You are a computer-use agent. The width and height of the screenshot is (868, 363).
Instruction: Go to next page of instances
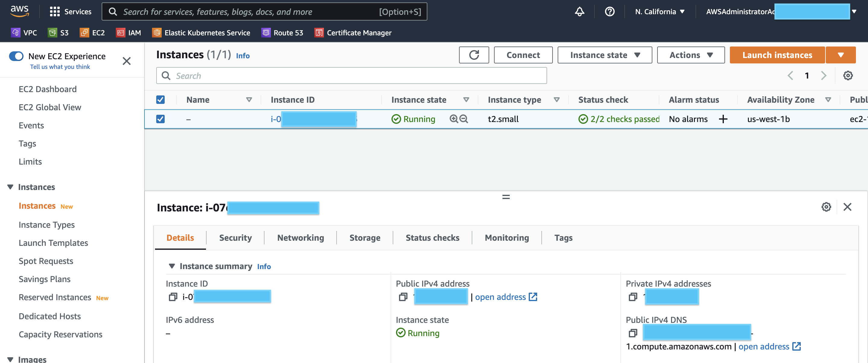(x=824, y=75)
